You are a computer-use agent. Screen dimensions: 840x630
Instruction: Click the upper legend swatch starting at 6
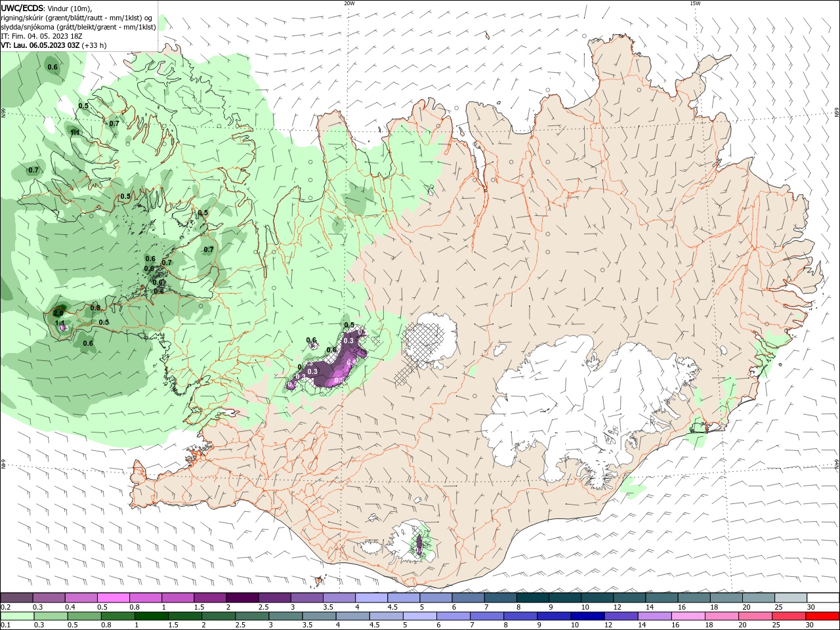(469, 597)
